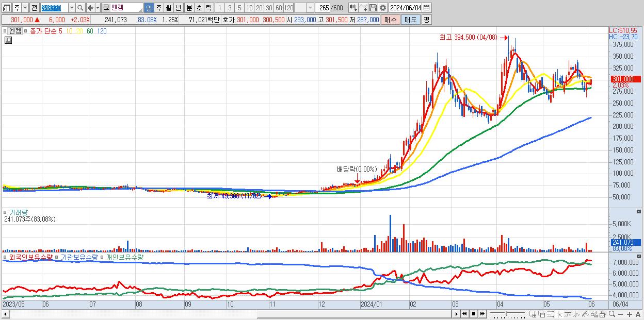The width and height of the screenshot is (644, 320).
Task: Select the 틱 tick period toggle
Action: 208,8
